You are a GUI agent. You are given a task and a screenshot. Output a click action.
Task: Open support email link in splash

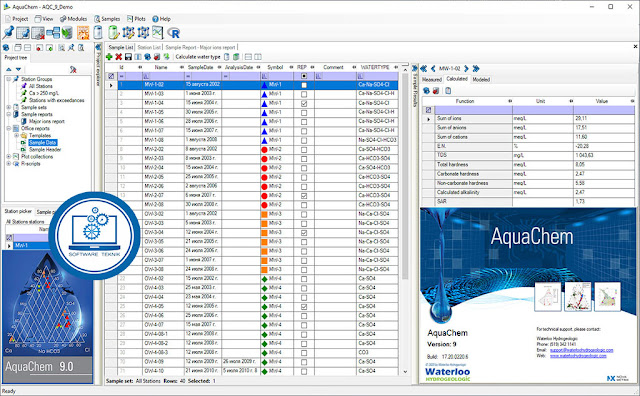[581, 350]
